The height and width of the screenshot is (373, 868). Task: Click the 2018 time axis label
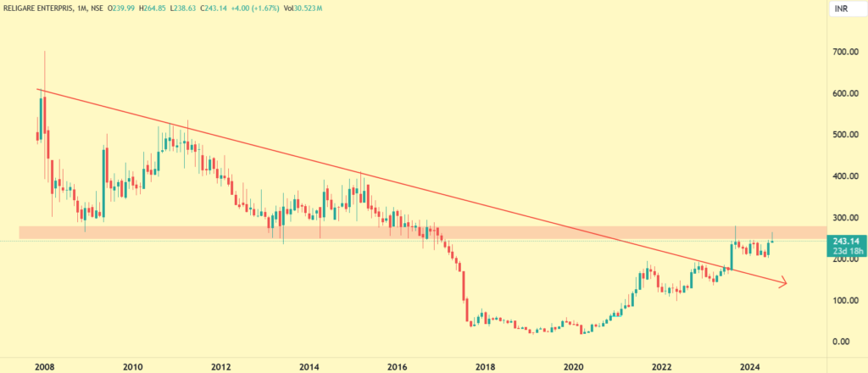point(486,366)
